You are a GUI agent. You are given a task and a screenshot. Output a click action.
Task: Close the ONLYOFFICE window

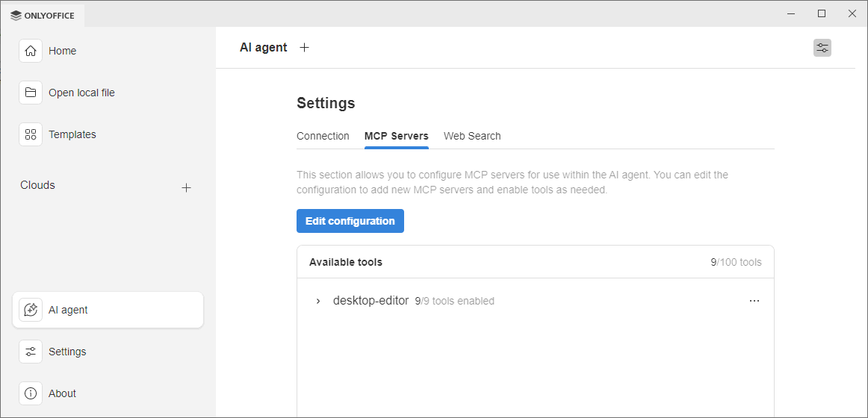(x=852, y=14)
